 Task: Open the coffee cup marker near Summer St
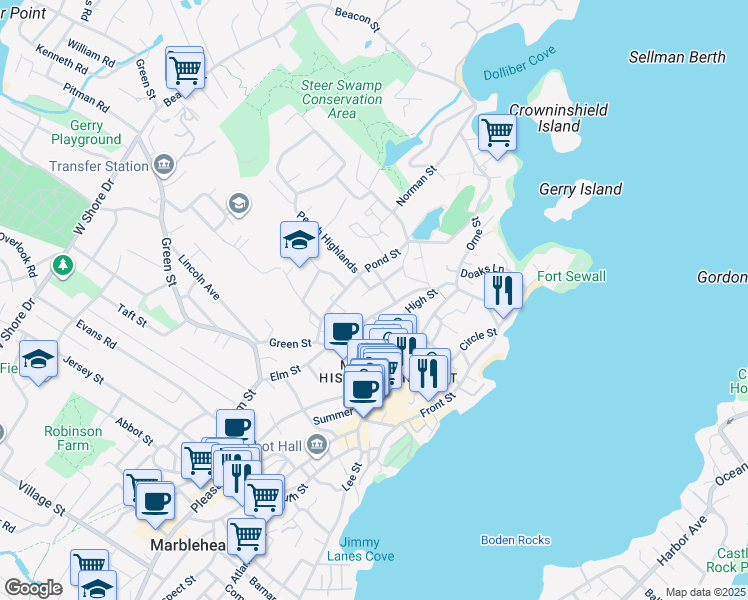363,388
